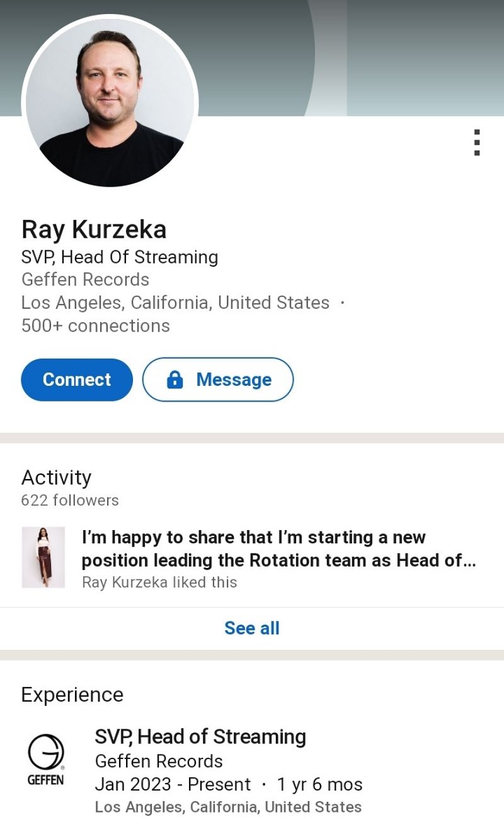Image resolution: width=504 pixels, height=834 pixels.
Task: Open the 'I'm happy to share' post
Action: 278,548
